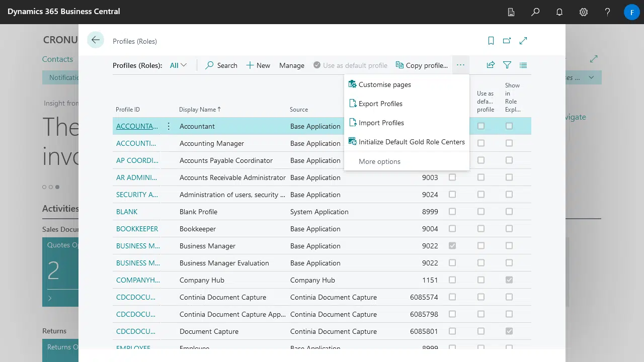644x362 pixels.
Task: Sort by Display Name column header
Action: tap(197, 110)
